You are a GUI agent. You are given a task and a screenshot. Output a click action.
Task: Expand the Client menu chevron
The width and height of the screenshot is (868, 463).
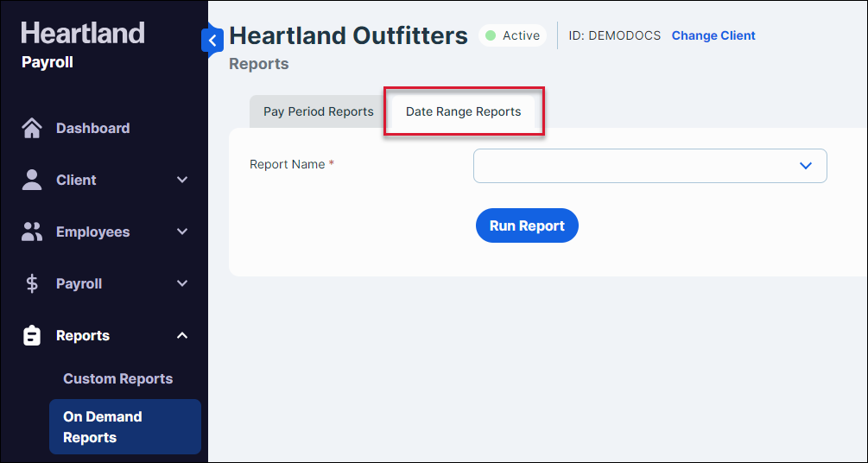tap(182, 180)
